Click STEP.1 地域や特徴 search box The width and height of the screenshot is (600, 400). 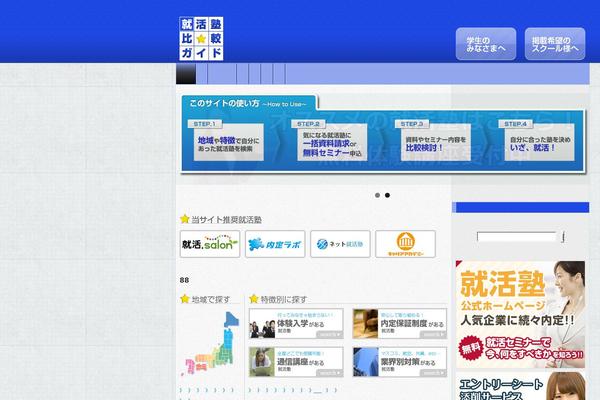(x=229, y=142)
